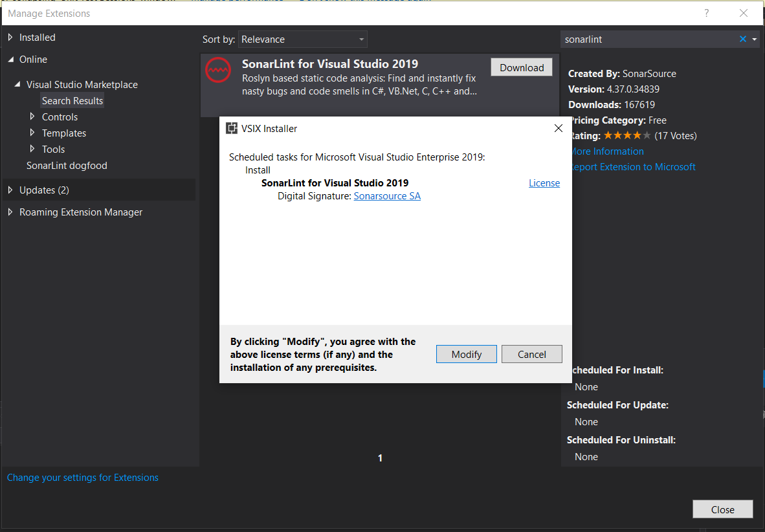Screen dimensions: 765x532
Task: Click the Cancel button in VSIX Installer
Action: (x=532, y=354)
